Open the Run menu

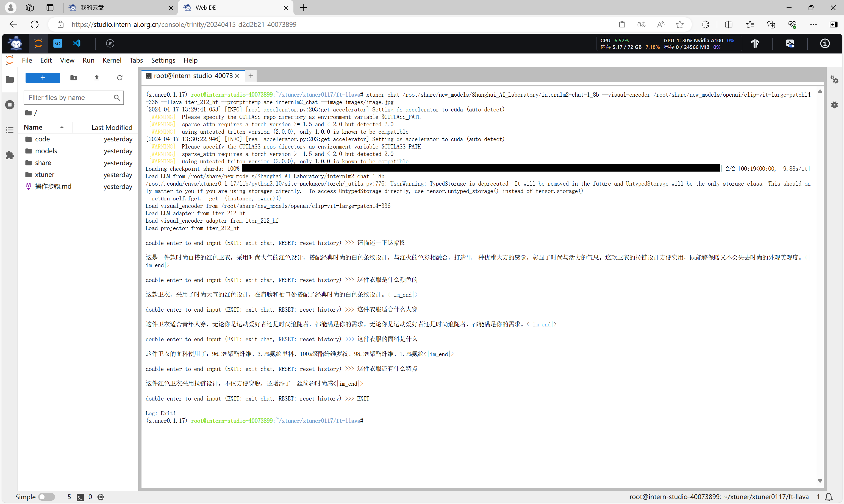pos(88,60)
